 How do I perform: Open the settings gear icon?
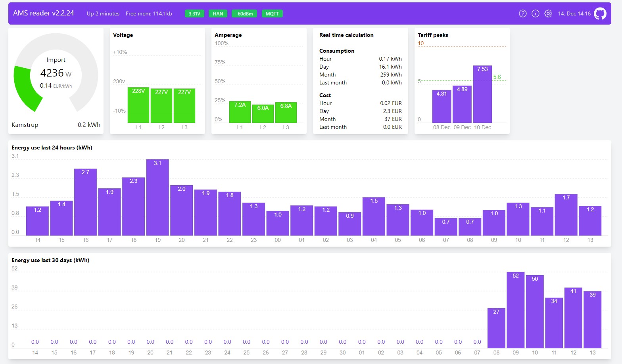click(548, 13)
